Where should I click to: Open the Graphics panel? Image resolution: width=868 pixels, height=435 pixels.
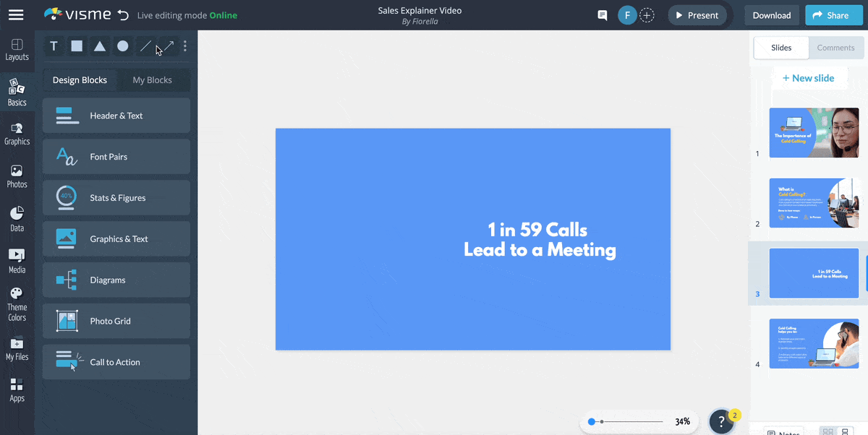(x=17, y=132)
